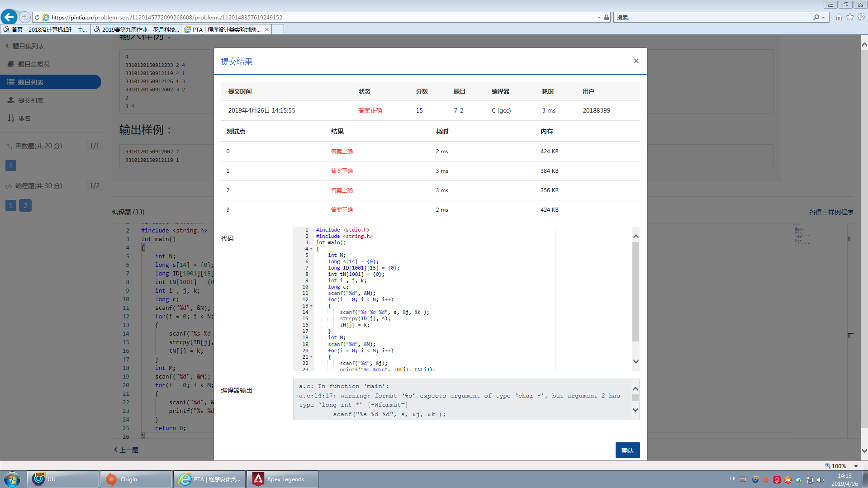Viewport: 868px width, 488px height.
Task: Open function problem number 1
Action: pos(11,166)
